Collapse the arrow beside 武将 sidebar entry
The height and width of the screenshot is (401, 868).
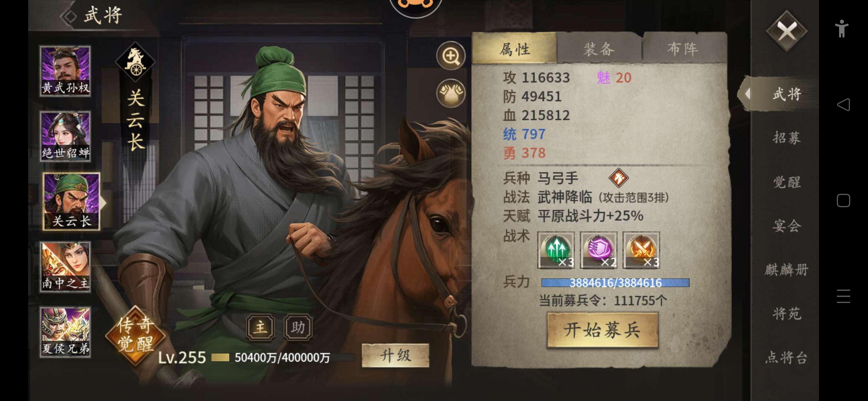747,94
